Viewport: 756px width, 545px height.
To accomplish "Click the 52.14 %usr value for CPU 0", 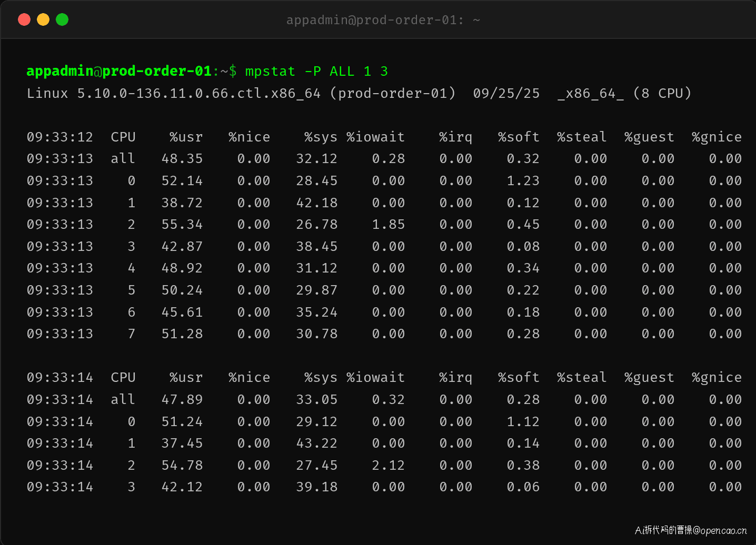I will (182, 180).
